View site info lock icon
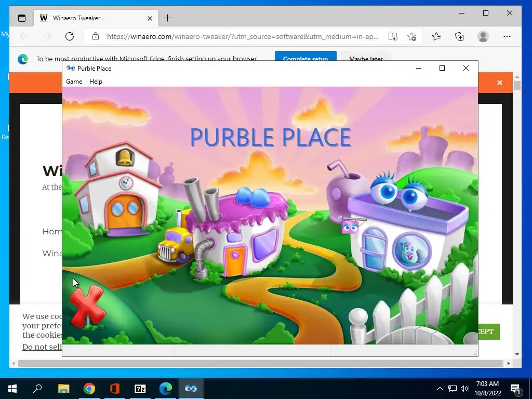 tap(96, 36)
